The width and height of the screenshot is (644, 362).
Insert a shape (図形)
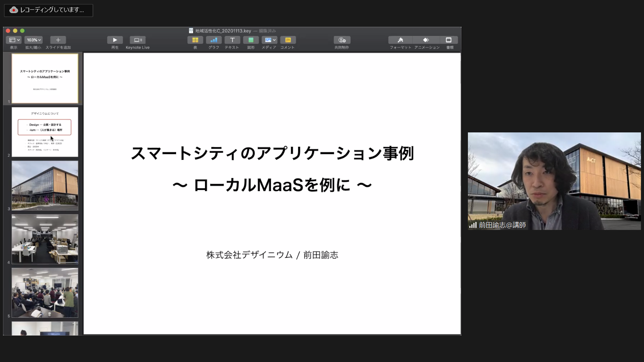251,40
